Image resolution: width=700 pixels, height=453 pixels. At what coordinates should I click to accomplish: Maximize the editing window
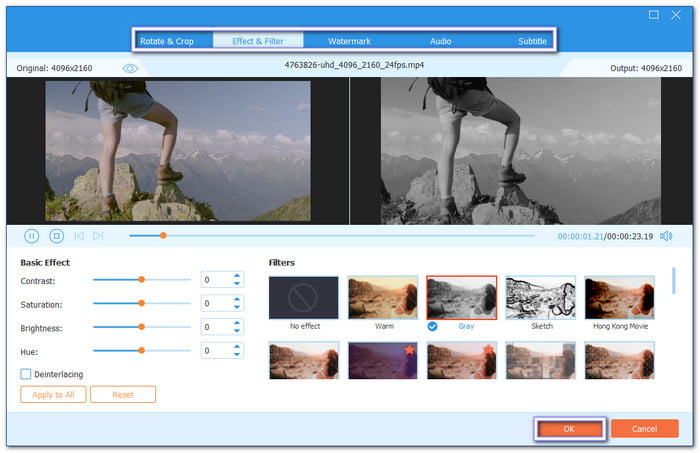tap(654, 15)
